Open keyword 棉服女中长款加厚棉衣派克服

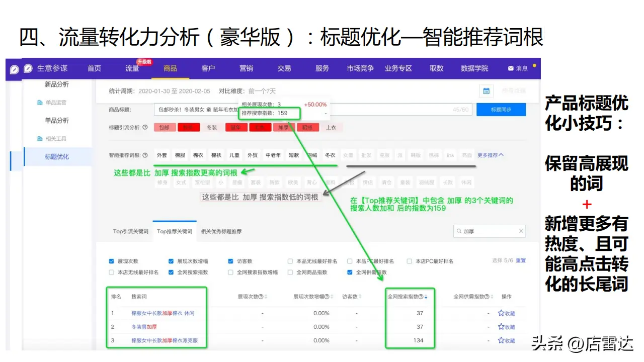click(x=165, y=340)
